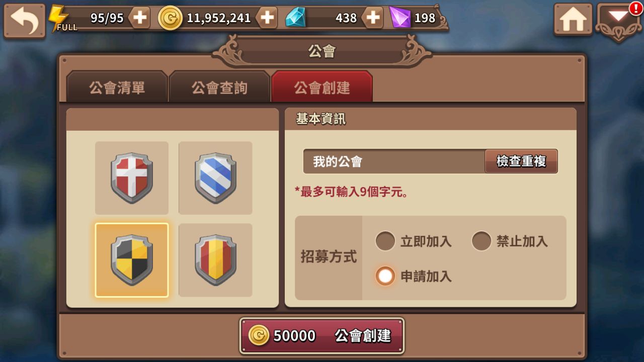644x362 pixels.
Task: Pick the red and yellow striped shield
Action: pyautogui.click(x=215, y=260)
